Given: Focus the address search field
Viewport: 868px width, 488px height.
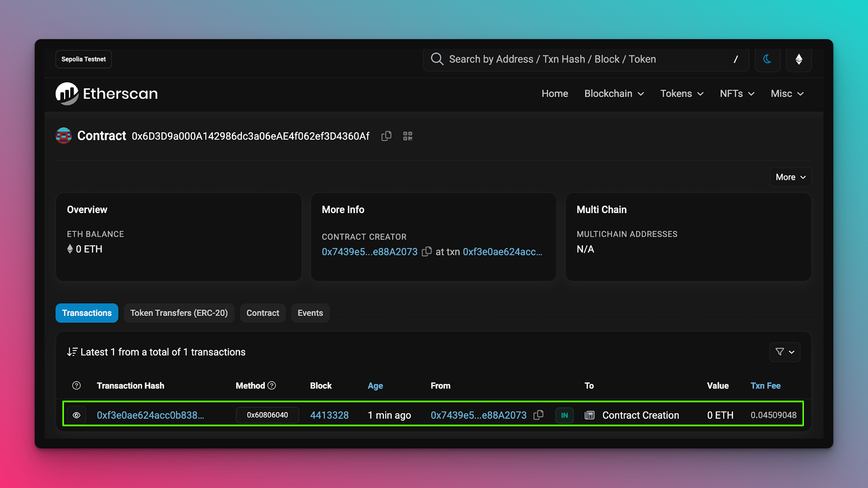Looking at the screenshot, I should click(586, 59).
